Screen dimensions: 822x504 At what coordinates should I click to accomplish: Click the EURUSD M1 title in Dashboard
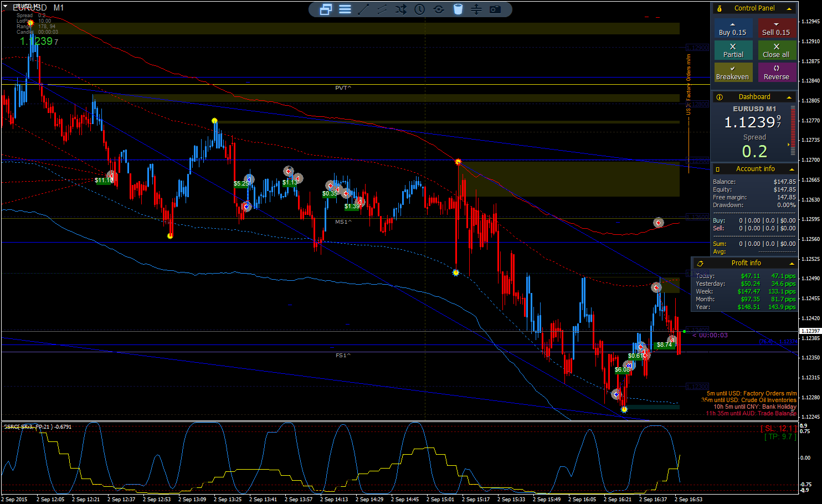coord(754,109)
